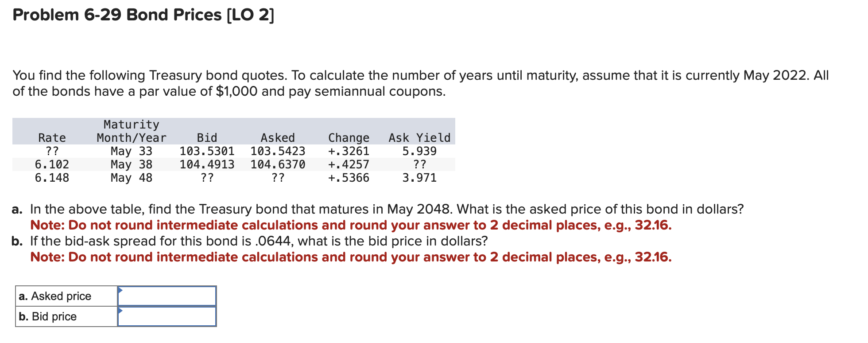868x343 pixels.
Task: Click the Bid column header
Action: pos(207,137)
